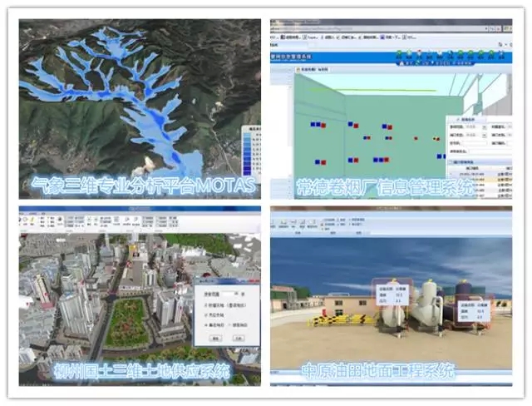Click the left button at 柳州国土 dialog bottom
The height and width of the screenshot is (406, 532).
(215, 338)
